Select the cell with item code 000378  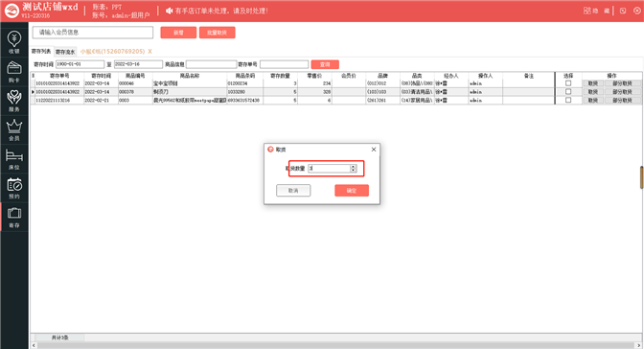pyautogui.click(x=135, y=92)
